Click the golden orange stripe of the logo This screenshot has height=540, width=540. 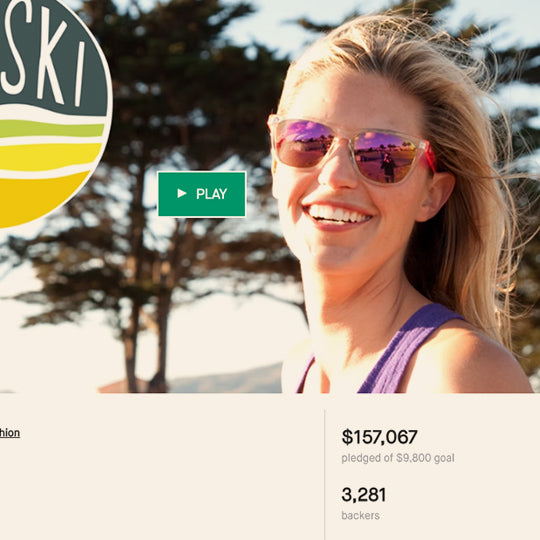tap(40, 198)
